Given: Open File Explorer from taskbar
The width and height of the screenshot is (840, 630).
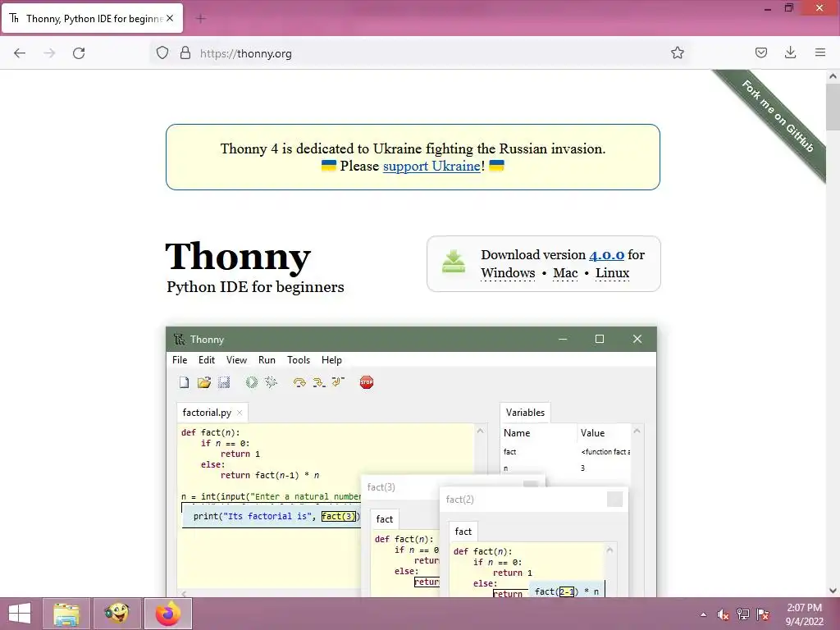Looking at the screenshot, I should [x=66, y=614].
